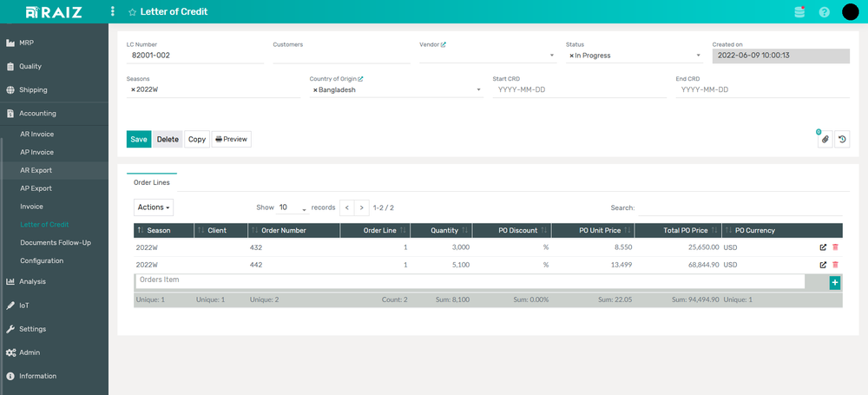Viewport: 868px width, 395px height.
Task: Open the user profile avatar
Action: click(x=851, y=11)
